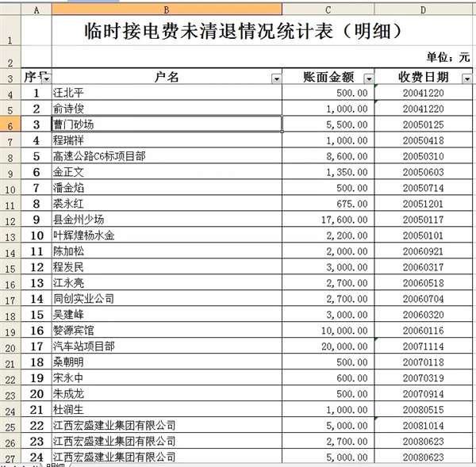Select cell 高速公路C6标项目部
Screen dimensions: 476x467
(x=167, y=156)
